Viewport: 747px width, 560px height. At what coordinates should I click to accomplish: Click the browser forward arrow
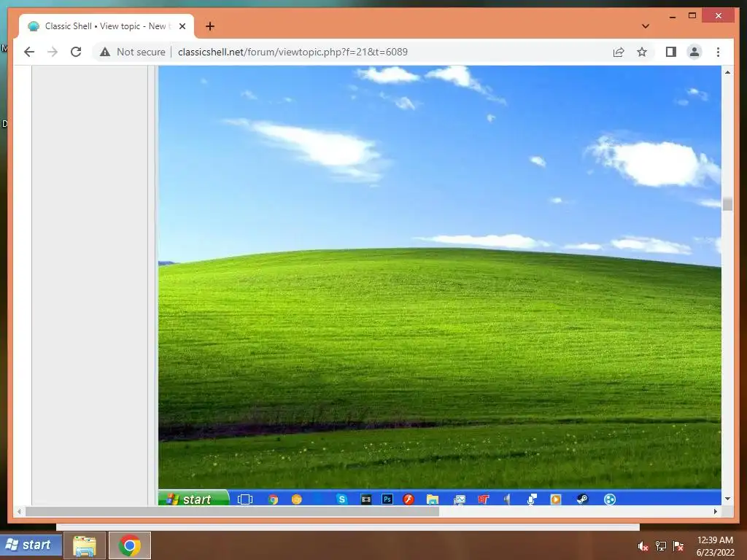[x=53, y=52]
